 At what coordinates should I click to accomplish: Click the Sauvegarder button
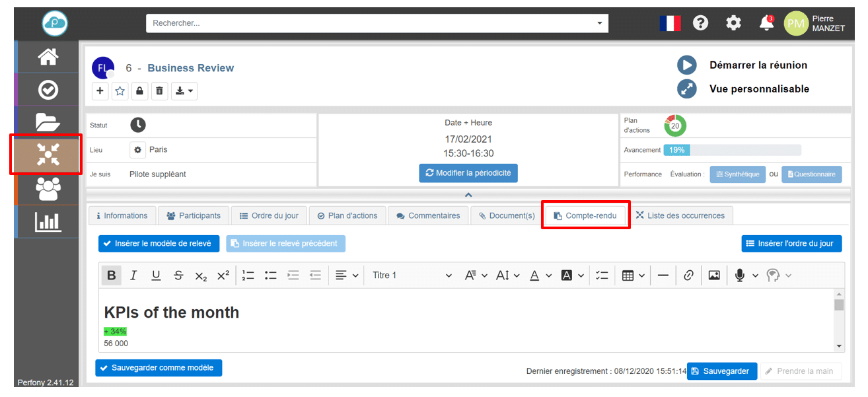pyautogui.click(x=721, y=371)
